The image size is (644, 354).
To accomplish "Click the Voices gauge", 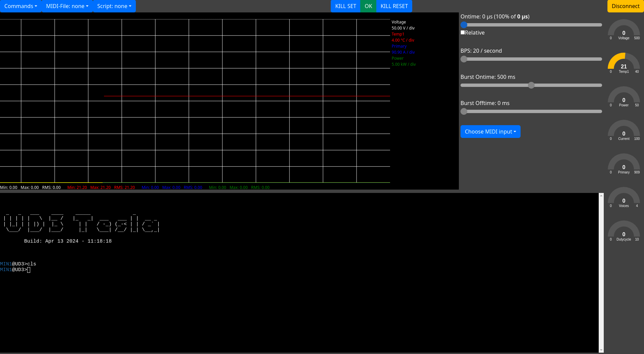I will (x=624, y=197).
